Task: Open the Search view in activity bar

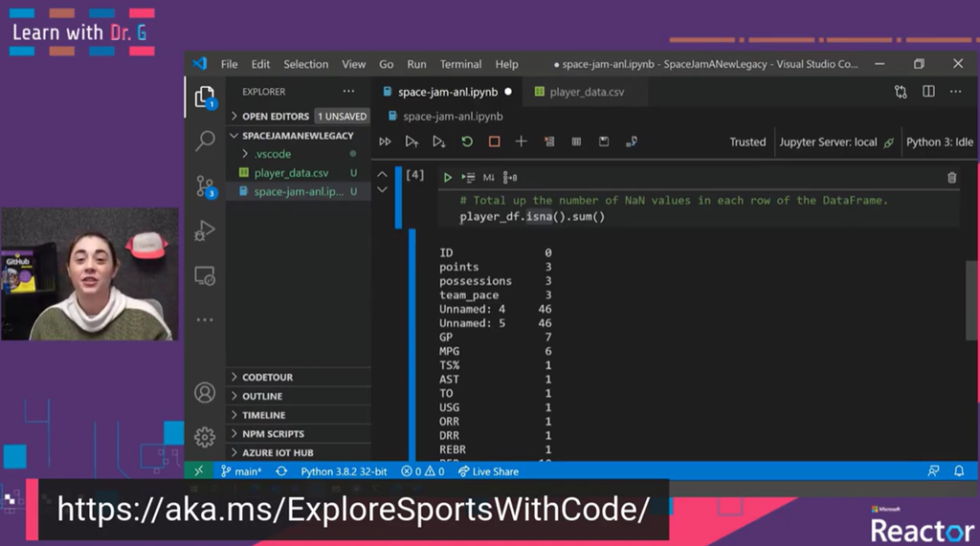Action: click(x=205, y=142)
